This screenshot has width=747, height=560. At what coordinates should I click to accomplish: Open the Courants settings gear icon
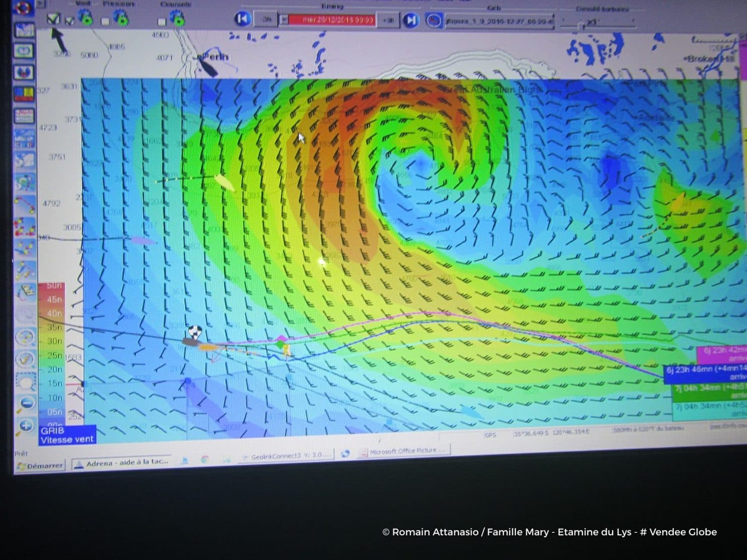177,20
